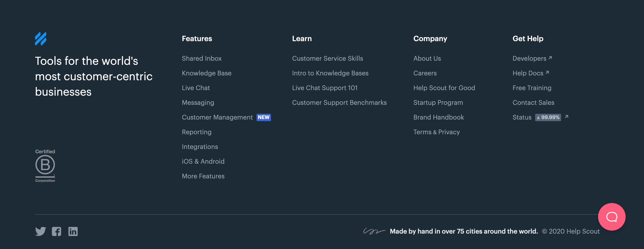The image size is (644, 249).
Task: Visit the Startup Program link
Action: pos(438,103)
